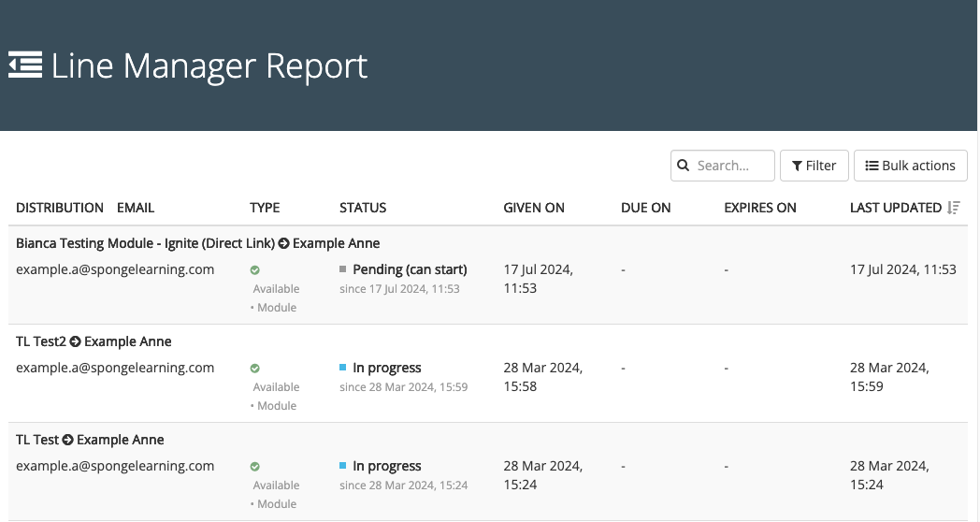Click the arrow icon in TL Test2 title
Viewport: 980px width, 522px height.
pos(75,341)
